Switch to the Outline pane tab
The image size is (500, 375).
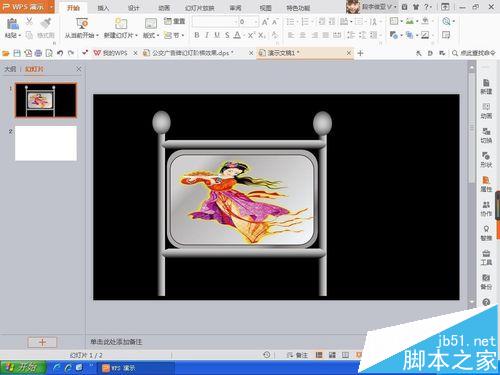[10, 69]
